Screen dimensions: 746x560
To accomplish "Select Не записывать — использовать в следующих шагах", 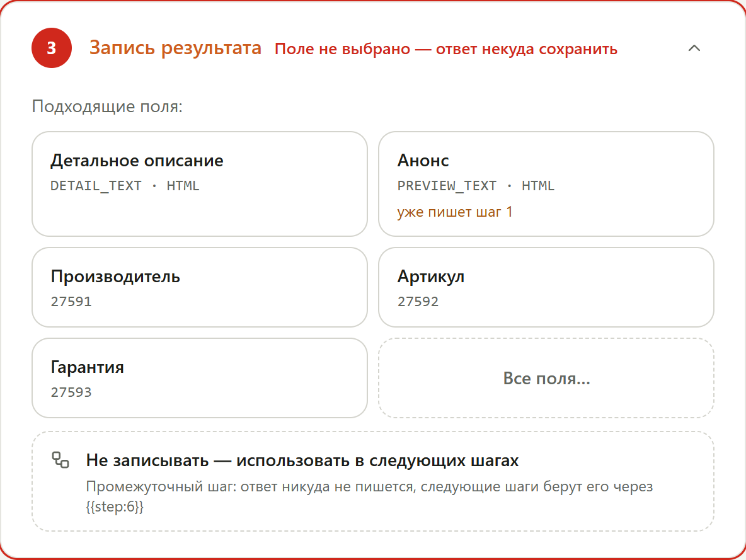I will point(373,481).
